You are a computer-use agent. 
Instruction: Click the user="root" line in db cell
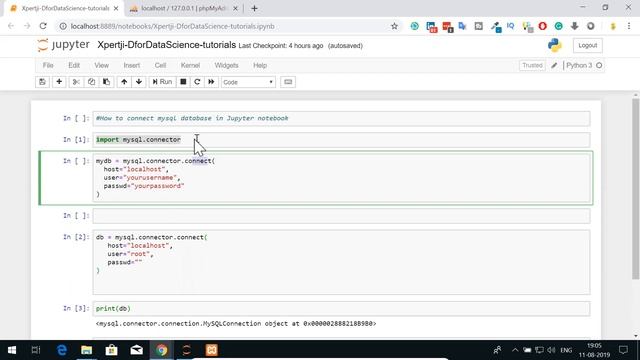[130, 254]
